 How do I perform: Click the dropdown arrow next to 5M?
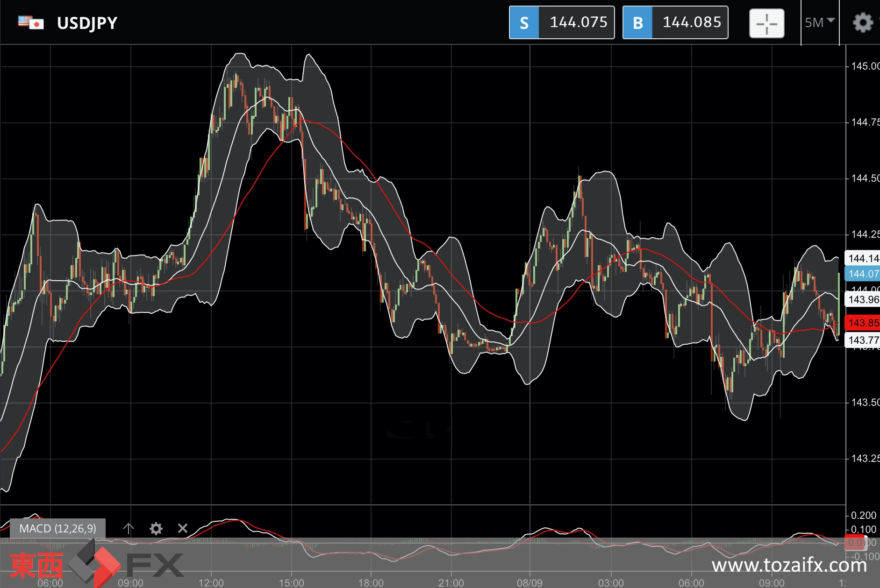click(x=831, y=21)
